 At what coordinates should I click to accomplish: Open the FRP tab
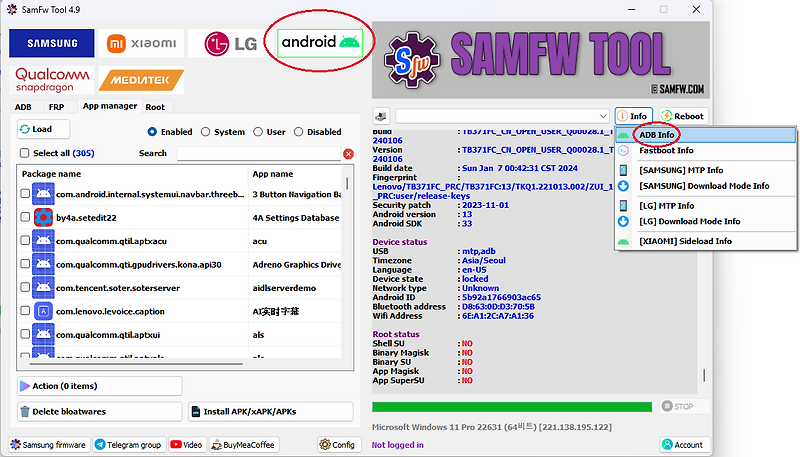click(x=57, y=107)
